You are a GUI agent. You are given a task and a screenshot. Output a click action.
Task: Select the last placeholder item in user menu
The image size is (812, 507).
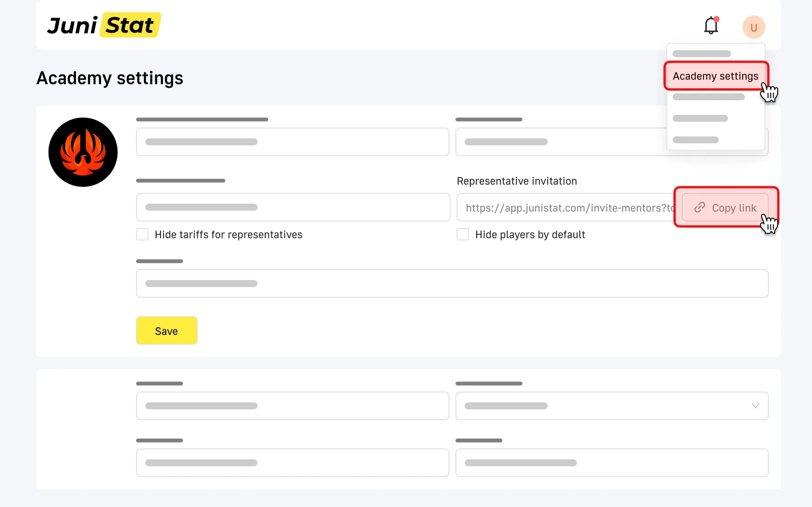(x=695, y=140)
